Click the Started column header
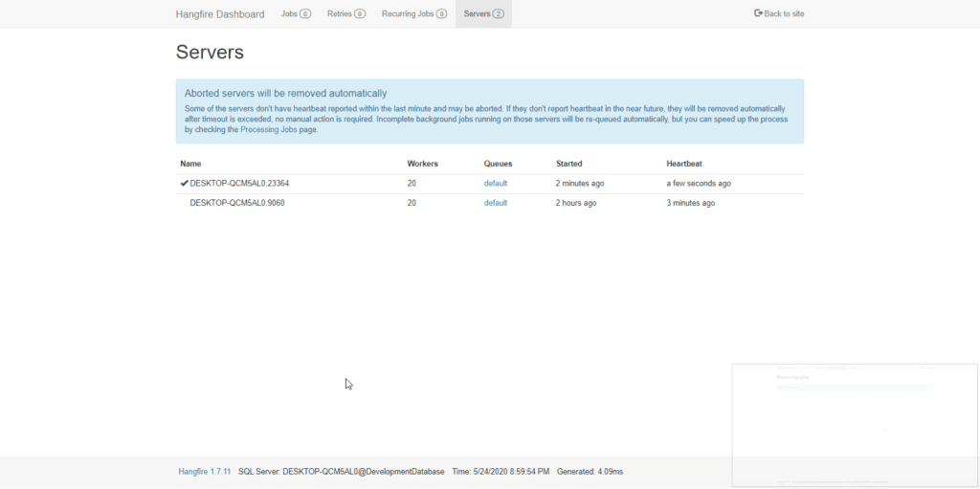 coord(569,164)
